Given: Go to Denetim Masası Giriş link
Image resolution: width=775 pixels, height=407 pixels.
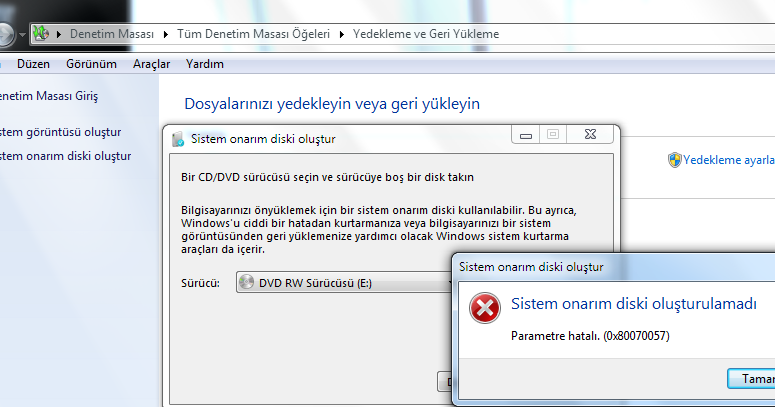Looking at the screenshot, I should [49, 96].
